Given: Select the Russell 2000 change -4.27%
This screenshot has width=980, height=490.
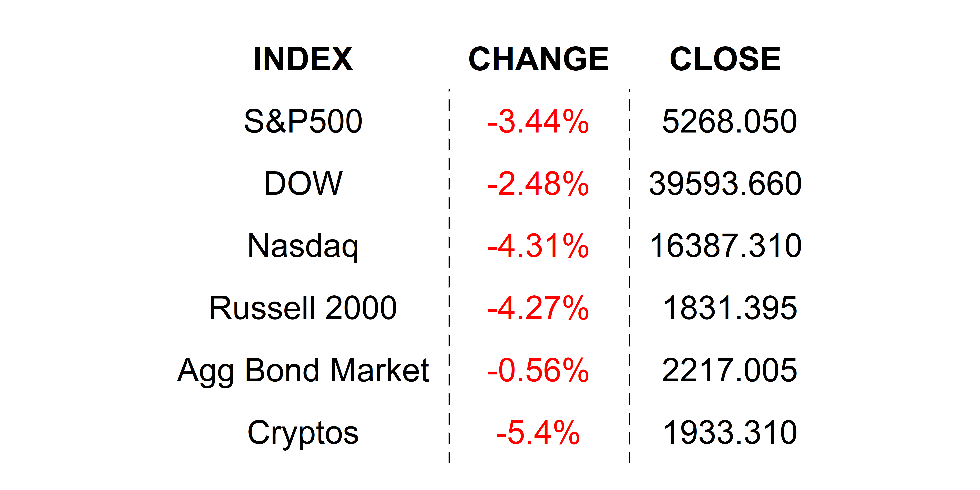Looking at the screenshot, I should pos(538,308).
